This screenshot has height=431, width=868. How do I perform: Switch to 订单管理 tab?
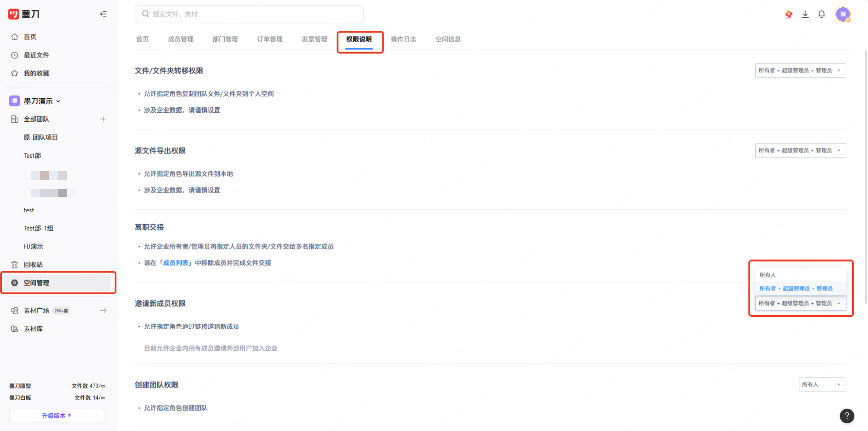(270, 39)
